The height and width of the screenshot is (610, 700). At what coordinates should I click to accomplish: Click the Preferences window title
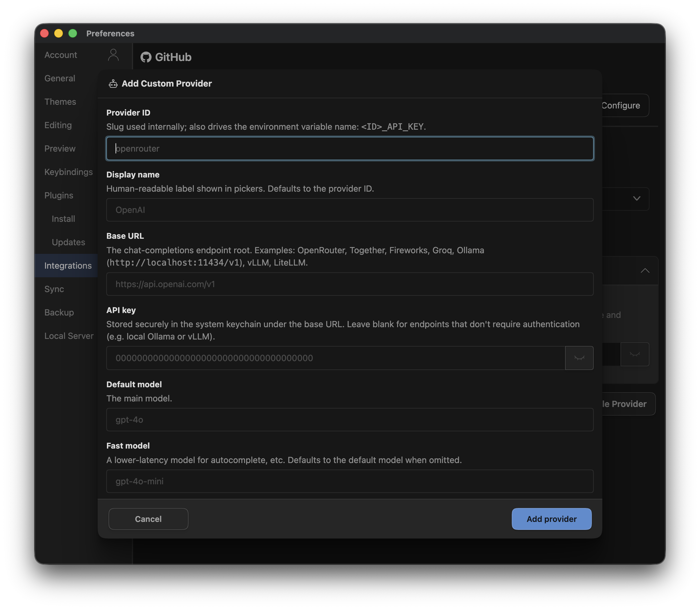[110, 33]
